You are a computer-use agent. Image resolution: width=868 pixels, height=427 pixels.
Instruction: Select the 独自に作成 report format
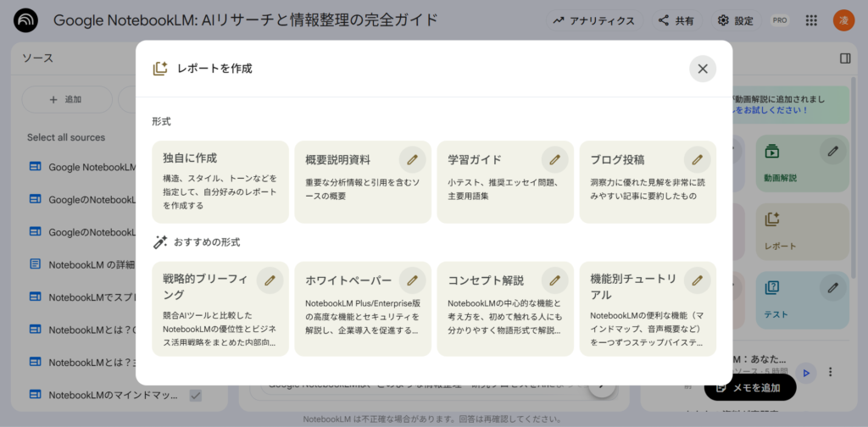[x=220, y=181]
